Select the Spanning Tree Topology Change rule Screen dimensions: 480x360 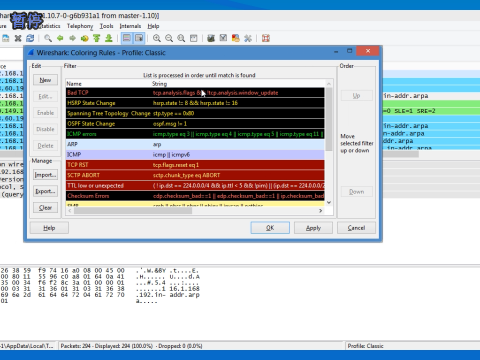[195, 113]
